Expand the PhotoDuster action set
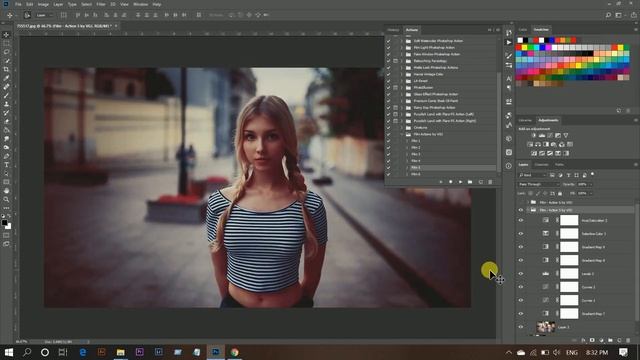 point(402,87)
